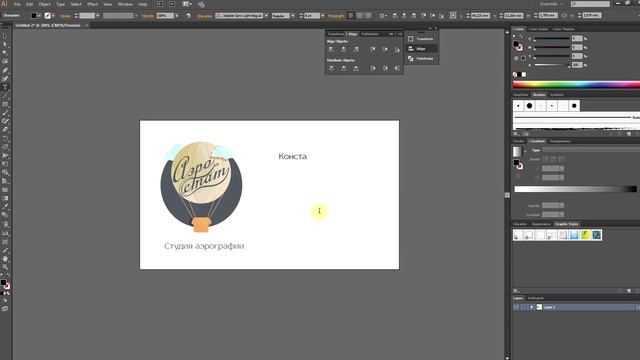Open the font style dropdown

coord(293,16)
